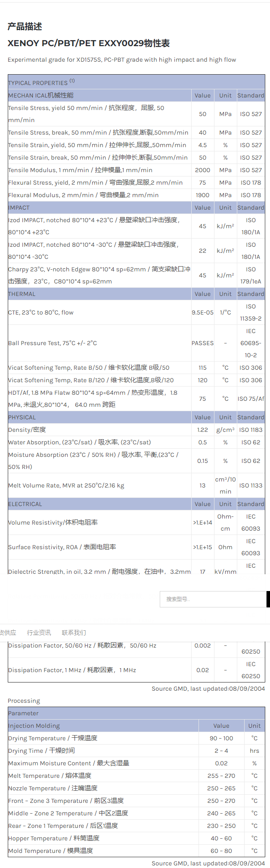Click the THERMAL section header row
Screen dimensions: 270x868
tap(22, 294)
